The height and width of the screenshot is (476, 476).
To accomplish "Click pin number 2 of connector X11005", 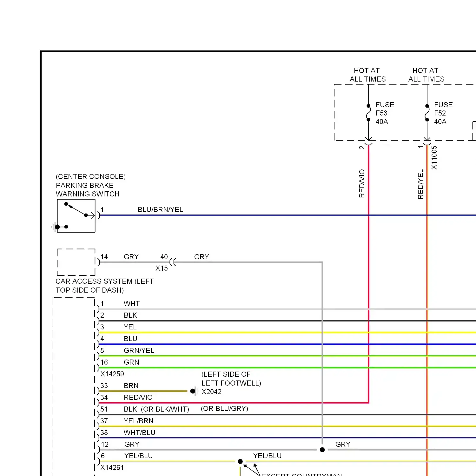I will tap(362, 148).
